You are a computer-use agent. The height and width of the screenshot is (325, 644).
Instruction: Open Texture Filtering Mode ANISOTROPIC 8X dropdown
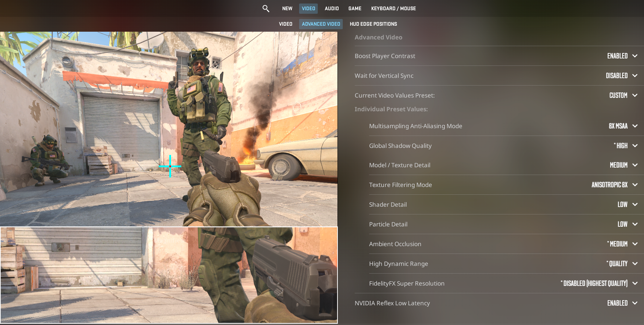(x=614, y=185)
